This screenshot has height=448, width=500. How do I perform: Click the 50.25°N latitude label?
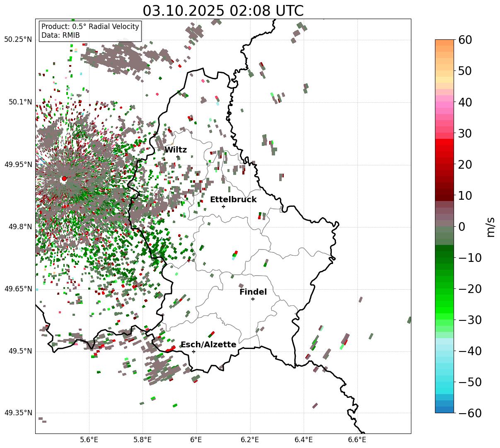tap(18, 40)
